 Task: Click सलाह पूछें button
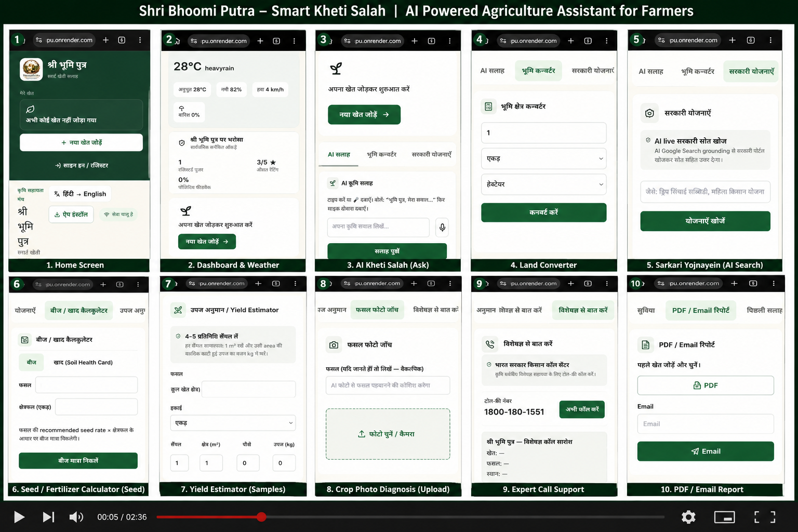click(387, 251)
